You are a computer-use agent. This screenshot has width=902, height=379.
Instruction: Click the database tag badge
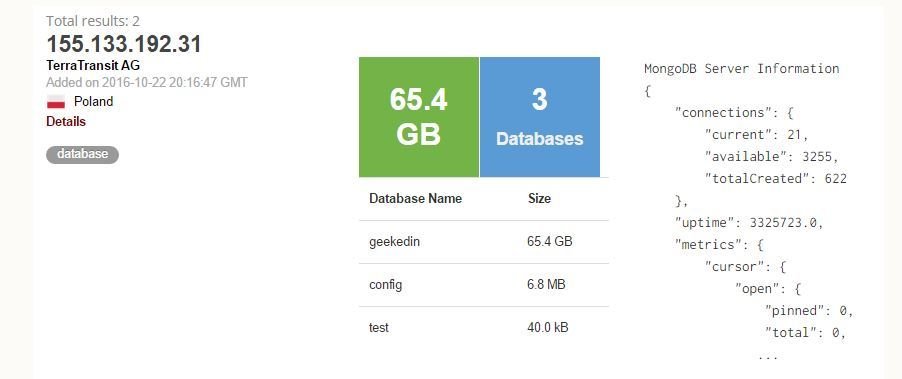point(82,154)
